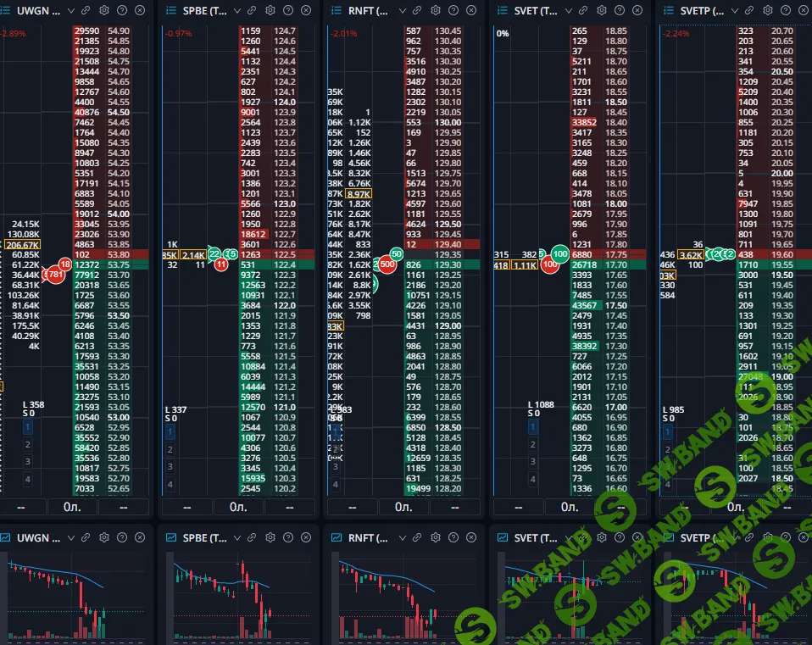
Task: Click price level 54.00 in UWGN order book
Action: point(118,214)
